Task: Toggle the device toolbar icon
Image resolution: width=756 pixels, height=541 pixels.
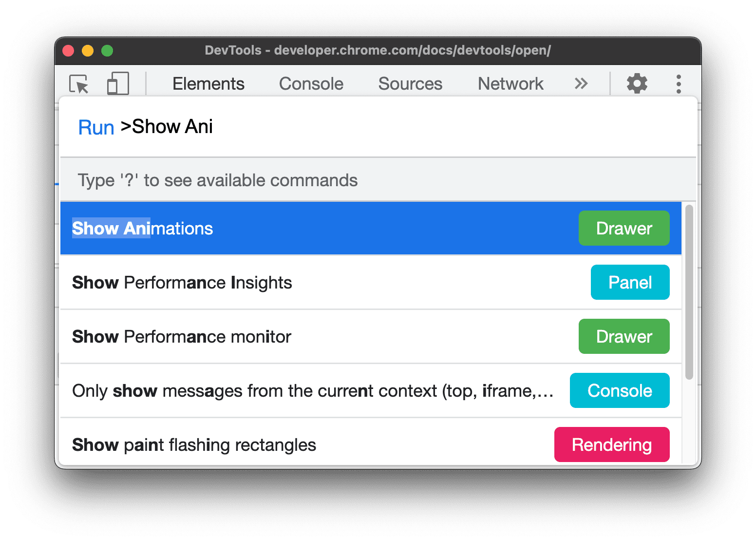Action: pyautogui.click(x=117, y=83)
